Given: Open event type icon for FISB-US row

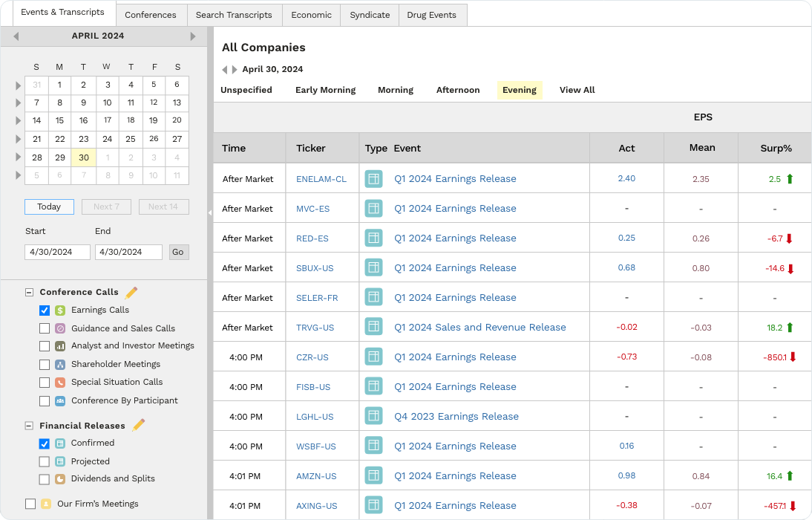Looking at the screenshot, I should 373,387.
